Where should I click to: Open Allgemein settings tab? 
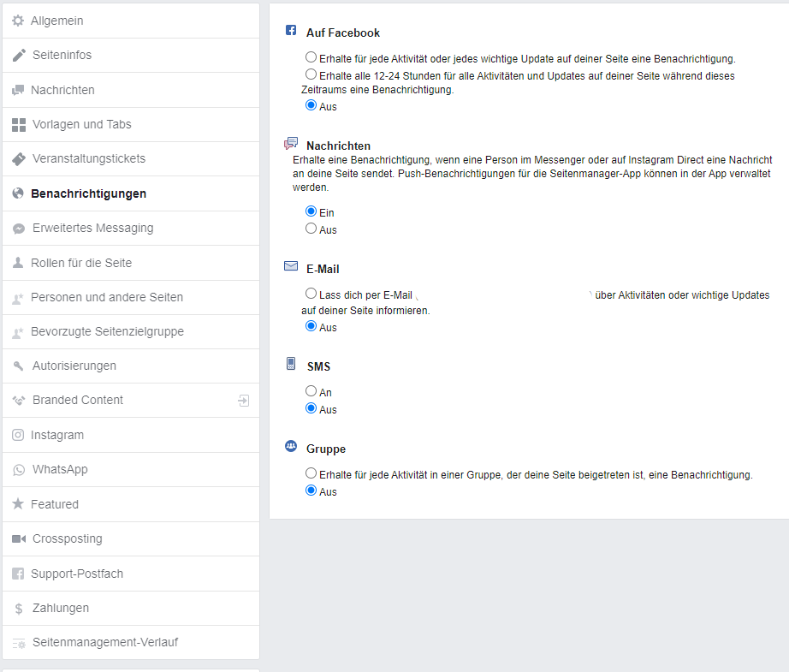131,21
